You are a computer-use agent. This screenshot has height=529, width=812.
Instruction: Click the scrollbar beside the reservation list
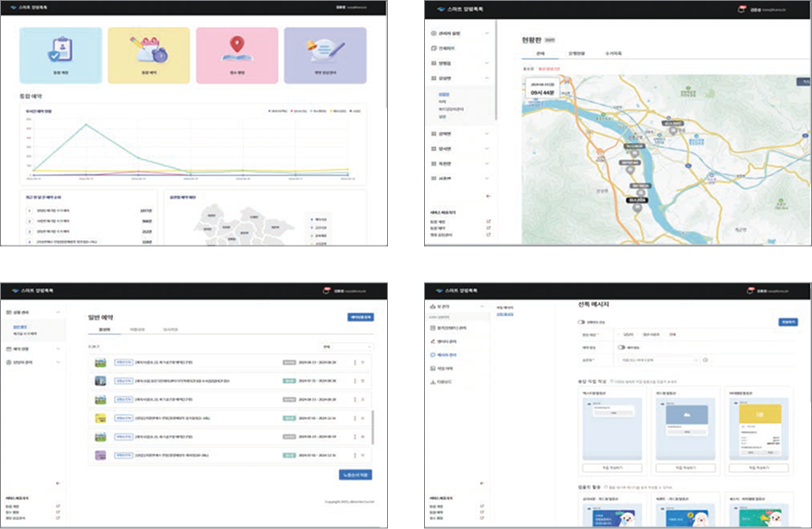click(x=372, y=424)
